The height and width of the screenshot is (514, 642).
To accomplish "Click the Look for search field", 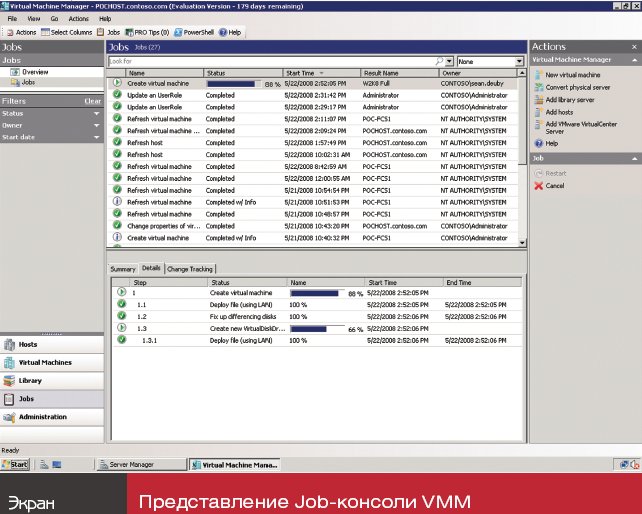I will point(270,61).
